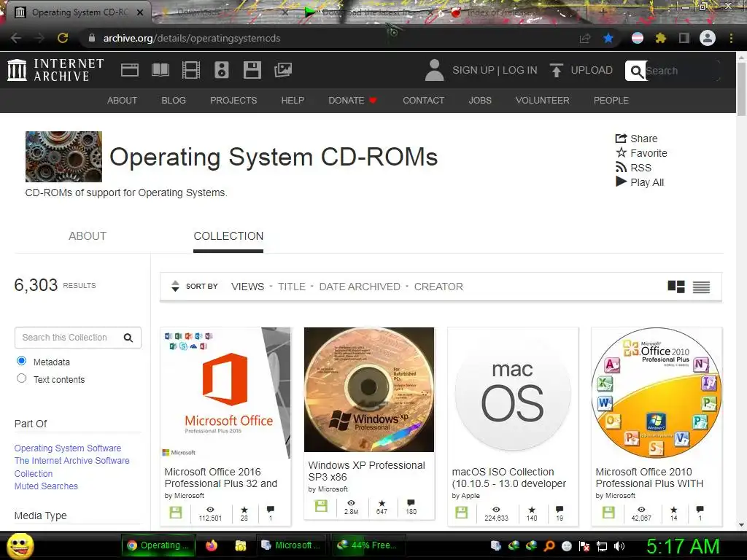Click the 5:17 AM taskbar clock

point(683,546)
